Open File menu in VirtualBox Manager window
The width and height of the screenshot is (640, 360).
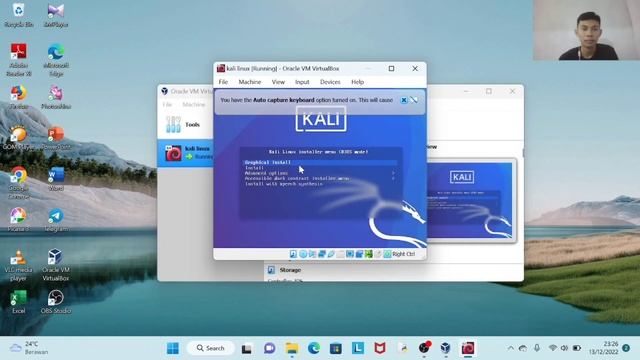click(x=167, y=105)
